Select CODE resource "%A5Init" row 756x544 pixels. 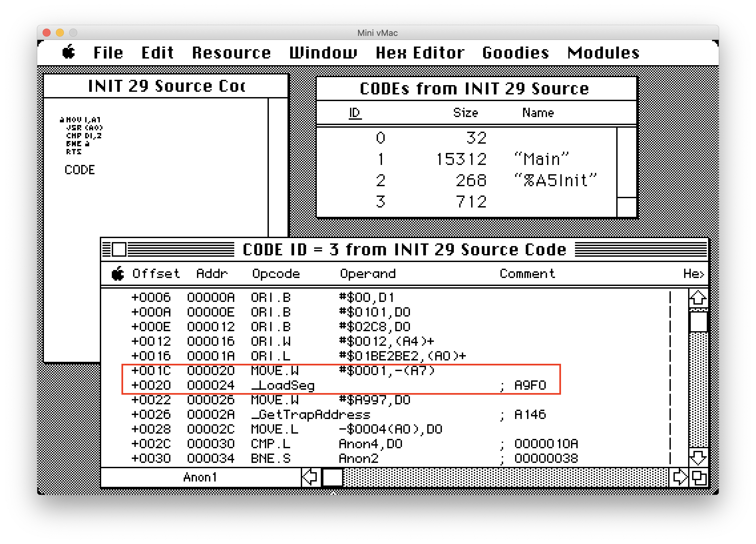(466, 180)
